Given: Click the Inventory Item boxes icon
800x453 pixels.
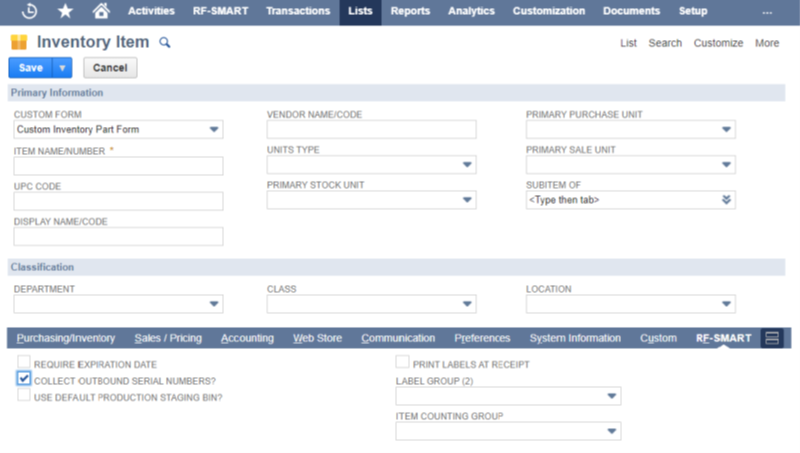Looking at the screenshot, I should coord(19,43).
